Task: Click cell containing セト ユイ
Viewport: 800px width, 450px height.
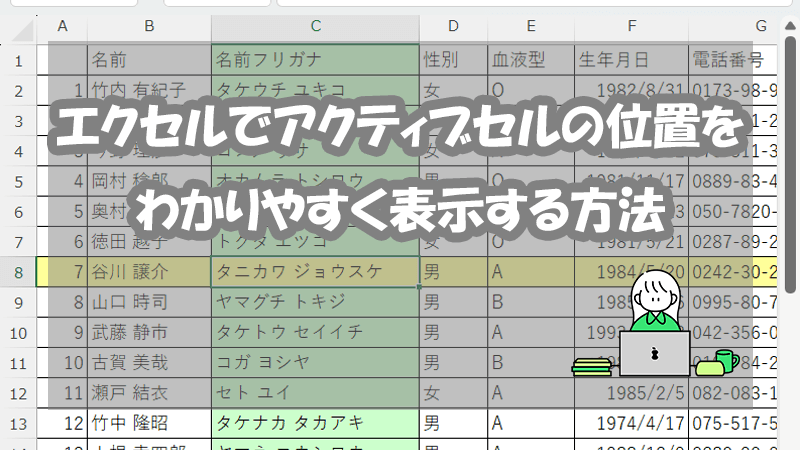Action: pyautogui.click(x=315, y=392)
